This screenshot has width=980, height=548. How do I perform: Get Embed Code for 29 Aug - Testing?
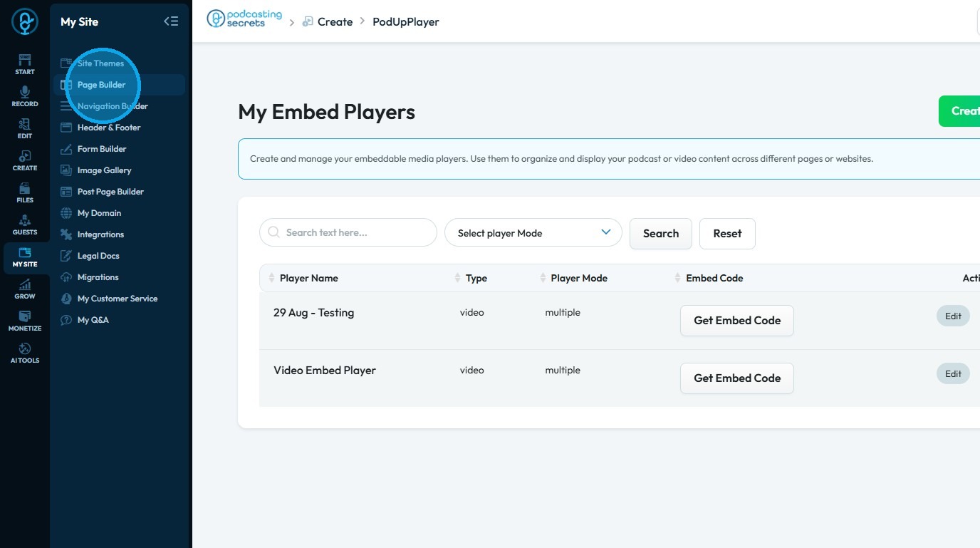[736, 321]
